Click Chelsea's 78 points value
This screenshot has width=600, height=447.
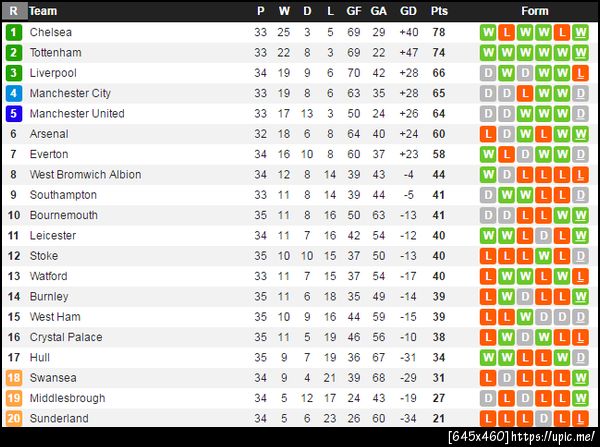pyautogui.click(x=439, y=32)
